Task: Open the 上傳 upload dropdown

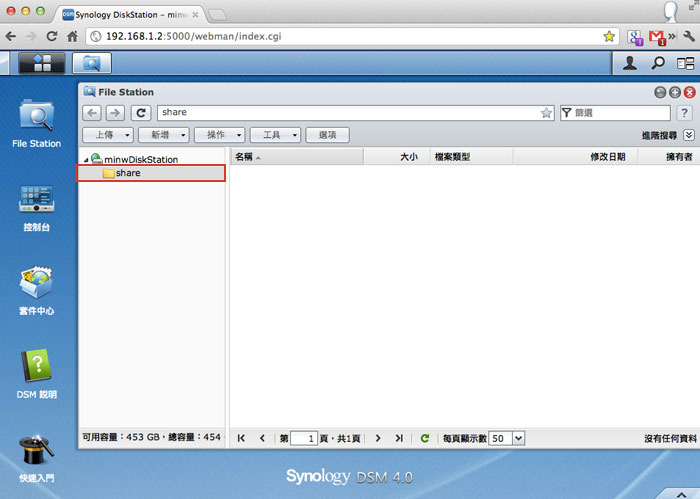Action: (108, 135)
